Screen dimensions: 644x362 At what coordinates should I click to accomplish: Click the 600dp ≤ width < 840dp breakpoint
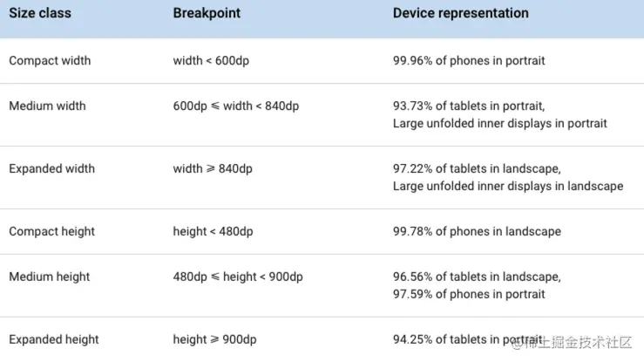point(235,106)
